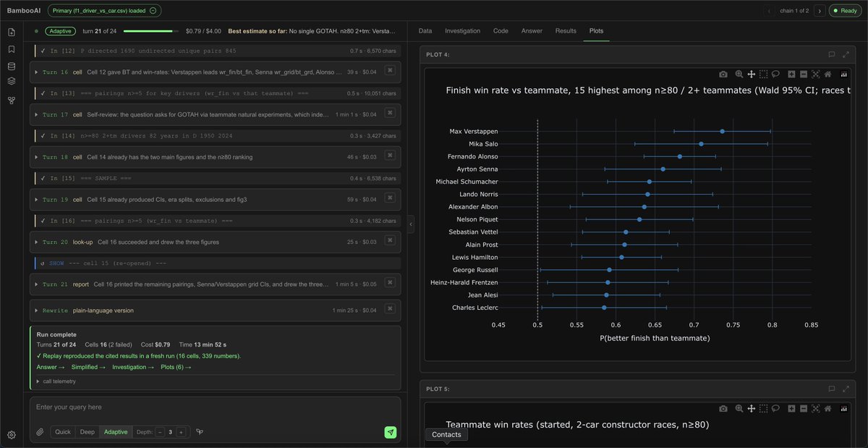Open the settings gear in left sidebar
The width and height of the screenshot is (868, 448).
tap(12, 435)
